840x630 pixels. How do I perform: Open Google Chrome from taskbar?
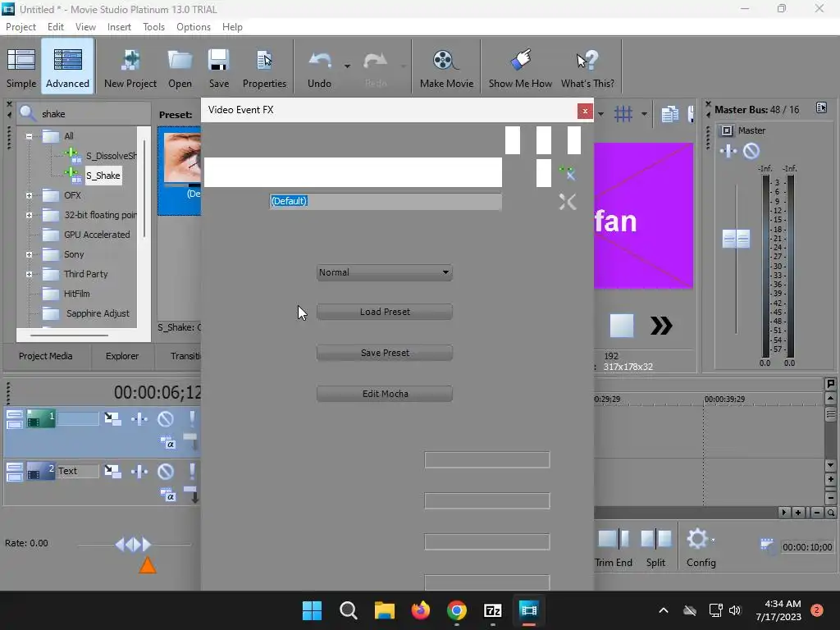click(x=456, y=610)
